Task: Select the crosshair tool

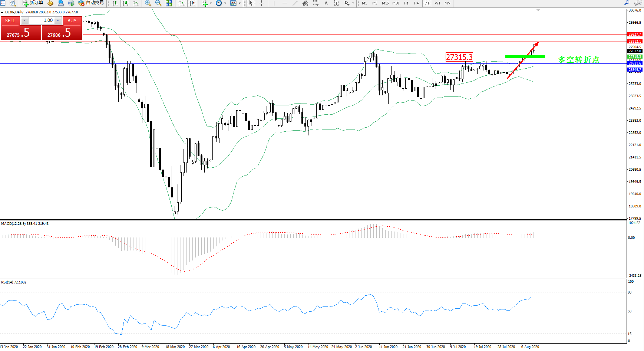Action: [261, 3]
